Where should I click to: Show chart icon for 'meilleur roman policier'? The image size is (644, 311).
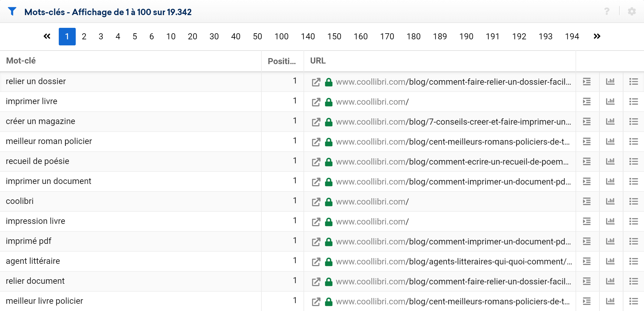click(610, 141)
